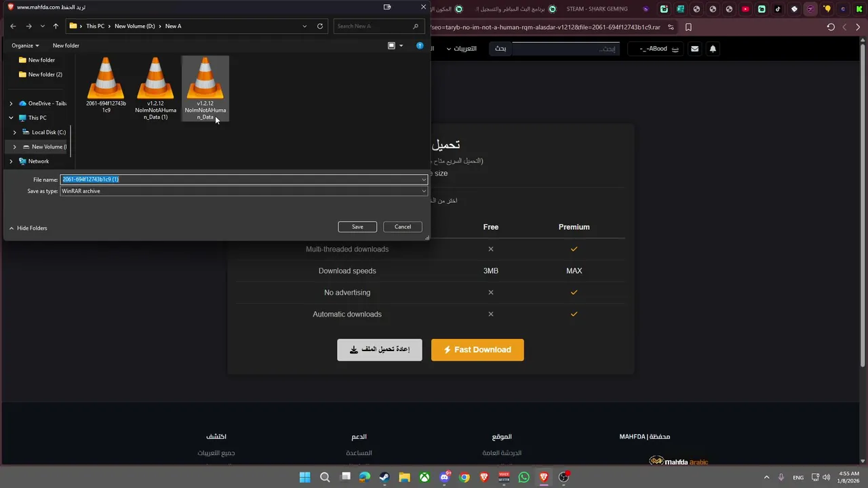Click 'This PC' in address breadcrumb
The width and height of the screenshot is (868, 488).
(x=95, y=26)
